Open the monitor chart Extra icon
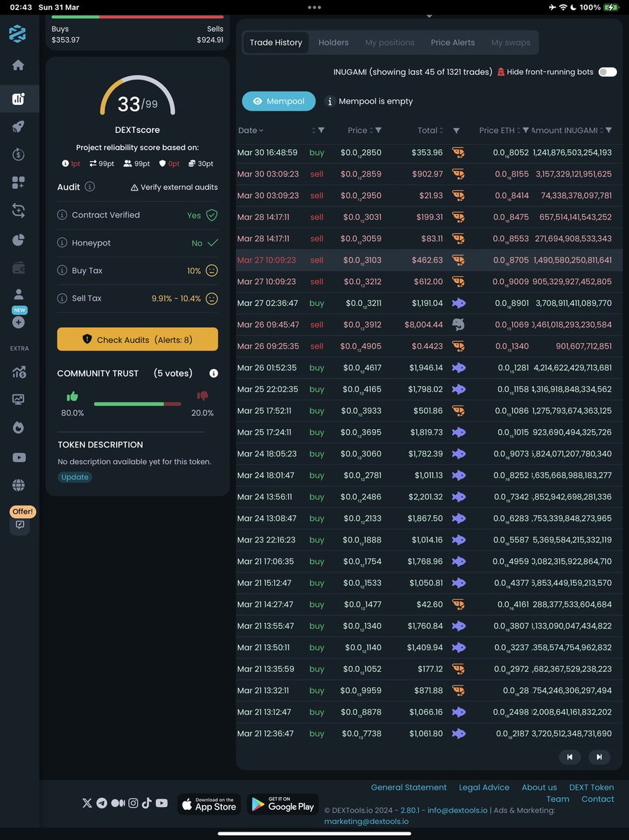 (x=18, y=400)
